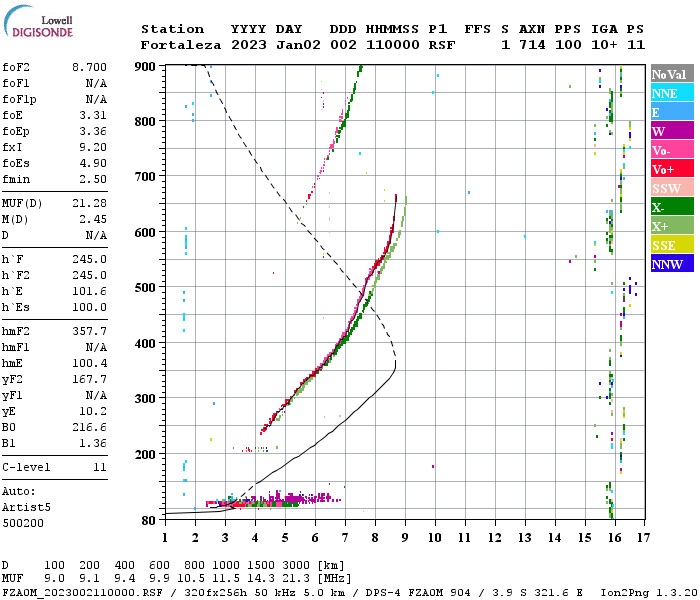This screenshot has height=600, width=700.
Task: Select the X- dark green legend swatch
Action: (672, 207)
